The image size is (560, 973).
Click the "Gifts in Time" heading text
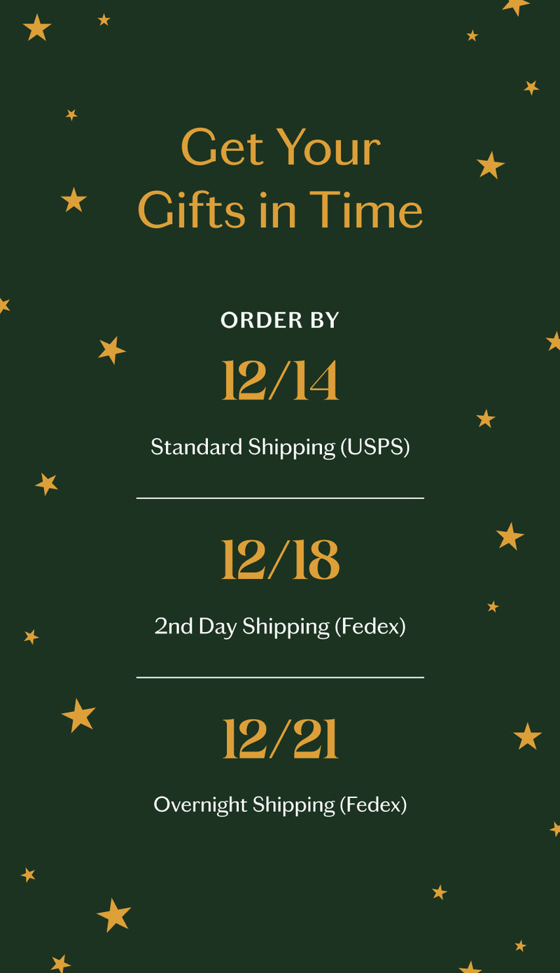click(280, 210)
